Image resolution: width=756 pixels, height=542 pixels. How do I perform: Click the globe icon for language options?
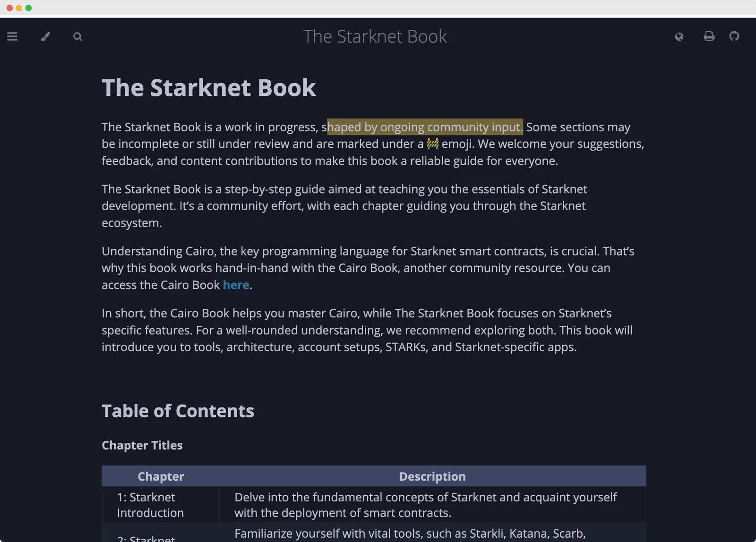point(679,36)
